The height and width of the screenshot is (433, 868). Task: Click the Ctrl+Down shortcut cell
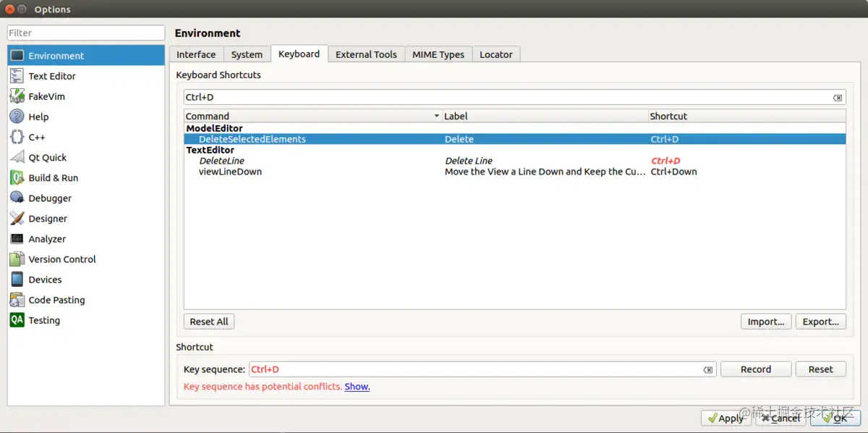tap(673, 172)
